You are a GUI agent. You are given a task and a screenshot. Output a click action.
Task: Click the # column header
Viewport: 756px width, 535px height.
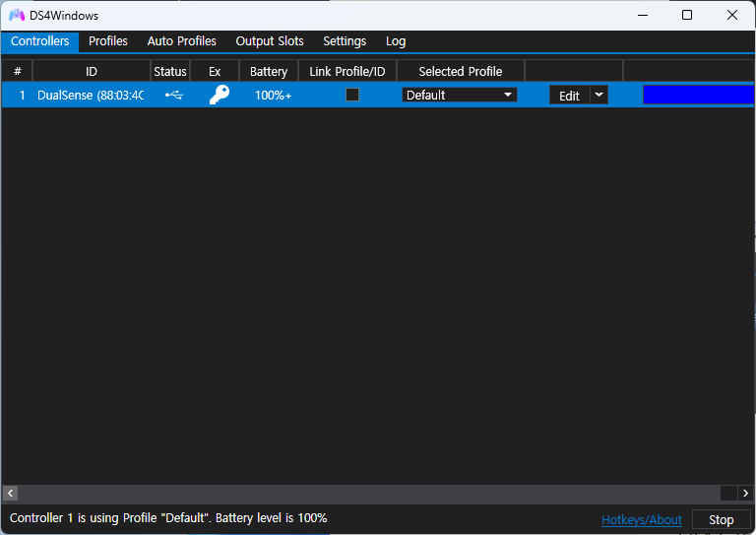(18, 71)
